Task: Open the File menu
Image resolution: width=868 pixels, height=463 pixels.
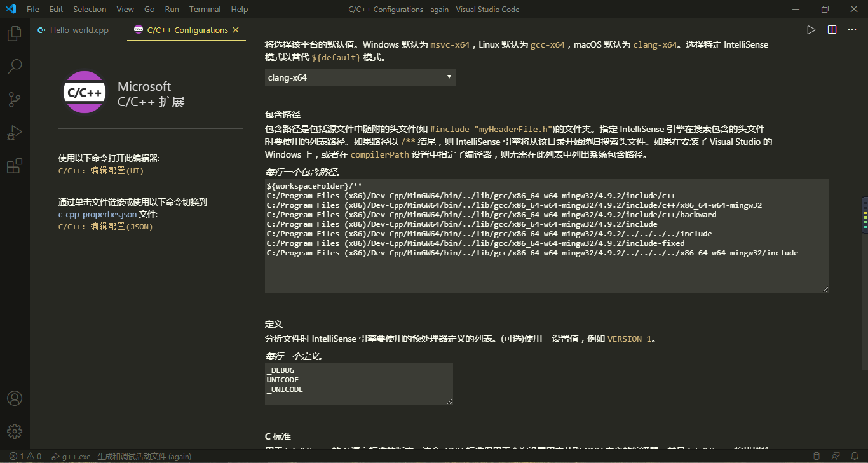Action: [x=33, y=9]
